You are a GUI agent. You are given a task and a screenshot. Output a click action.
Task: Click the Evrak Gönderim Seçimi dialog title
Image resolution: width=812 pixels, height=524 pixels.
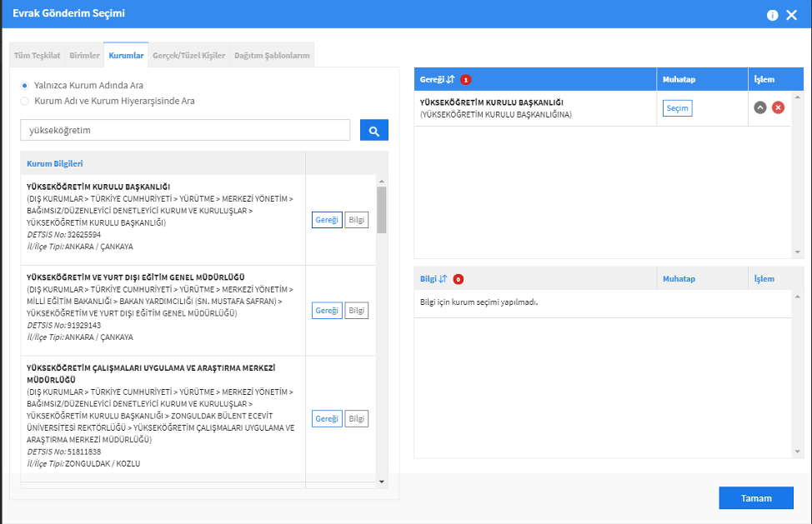click(69, 13)
